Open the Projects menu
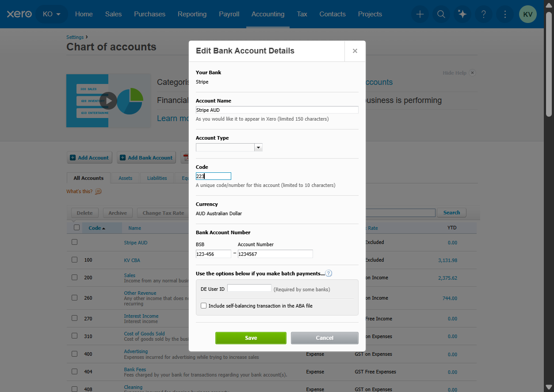 pos(370,14)
